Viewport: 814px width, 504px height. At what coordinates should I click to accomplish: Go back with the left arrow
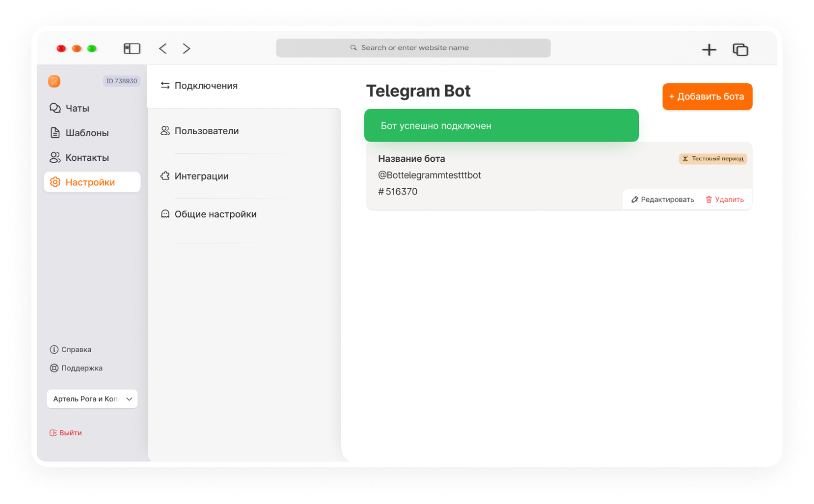point(163,49)
